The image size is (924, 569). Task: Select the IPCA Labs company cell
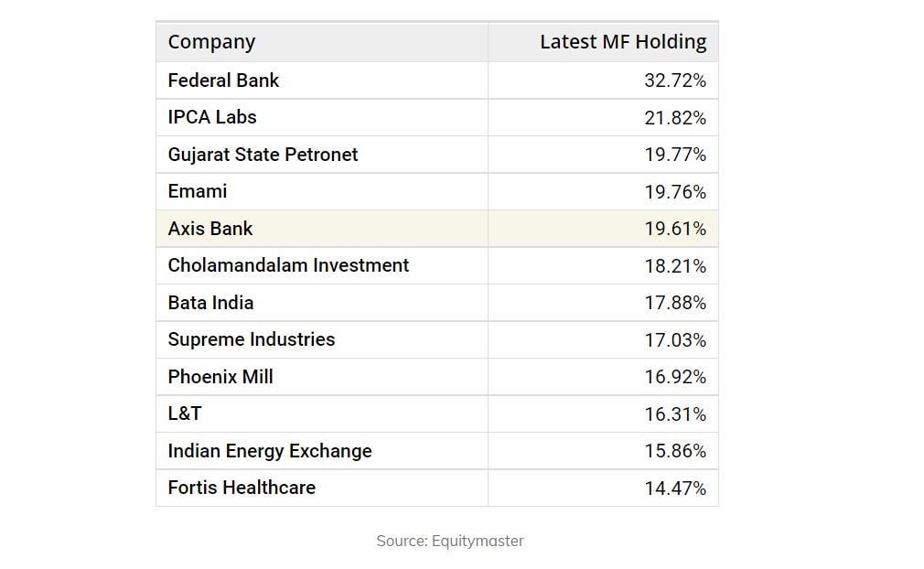212,117
